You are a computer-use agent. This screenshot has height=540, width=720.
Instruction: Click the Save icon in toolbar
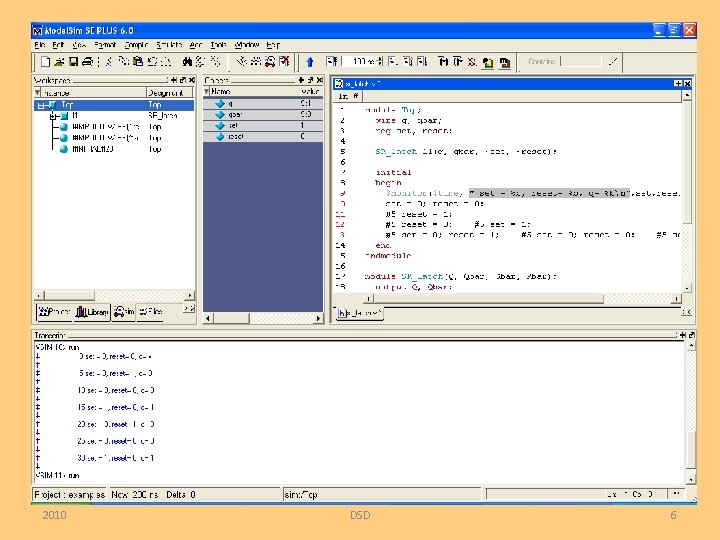point(73,62)
